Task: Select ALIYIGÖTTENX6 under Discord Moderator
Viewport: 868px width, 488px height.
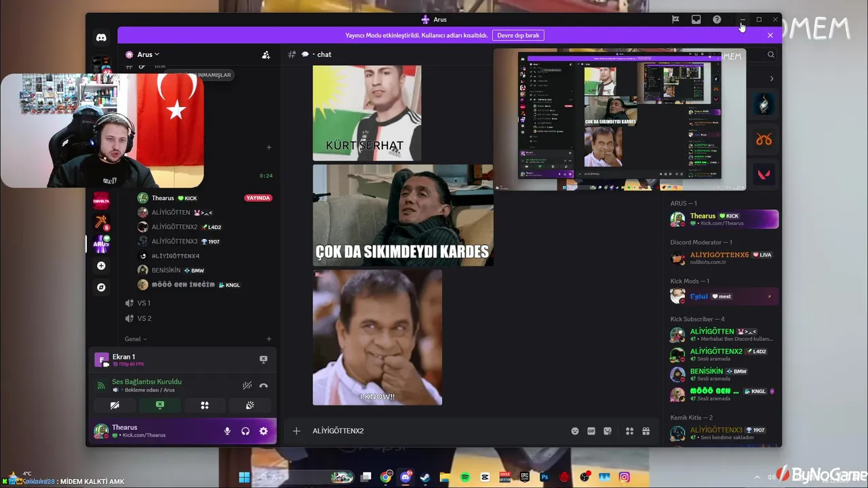Action: click(x=724, y=258)
